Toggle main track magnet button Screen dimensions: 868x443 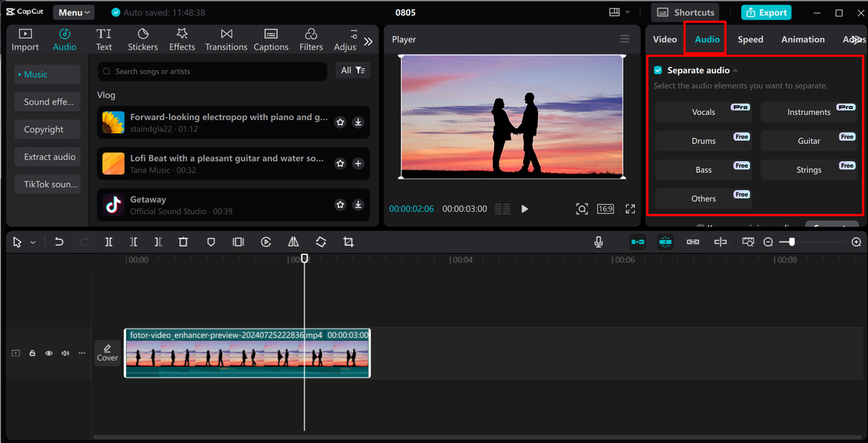pyautogui.click(x=637, y=242)
